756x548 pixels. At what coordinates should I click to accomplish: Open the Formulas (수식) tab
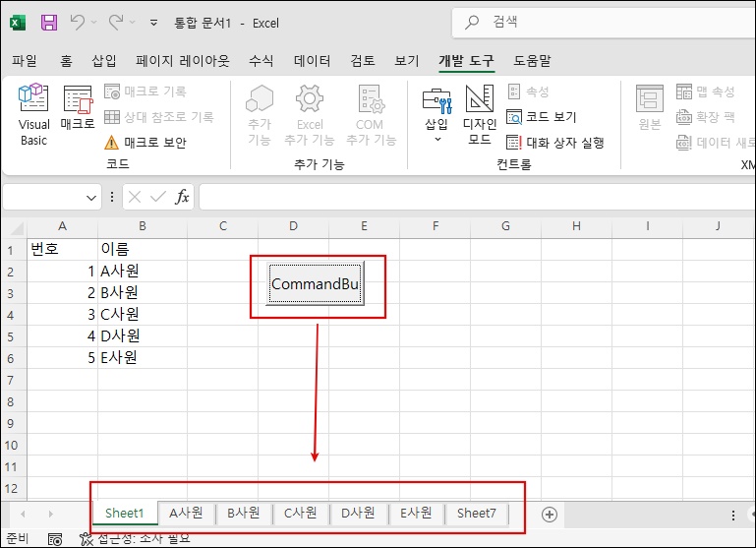(x=261, y=61)
